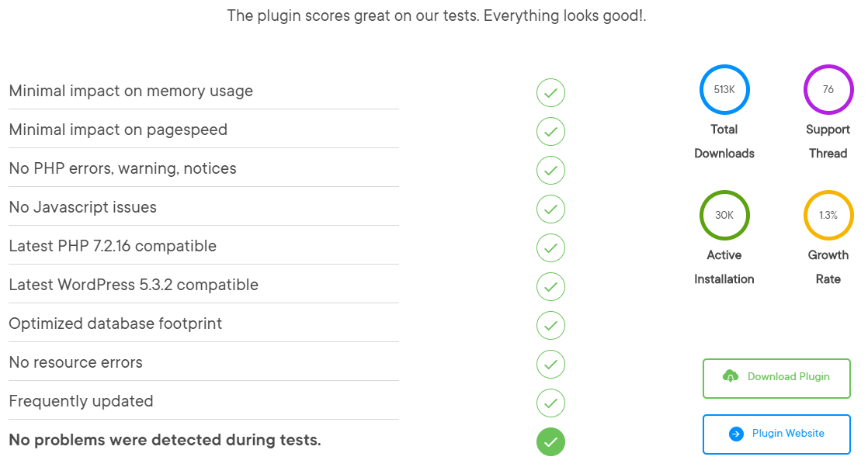Toggle the check for No resource errors row

[x=550, y=364]
